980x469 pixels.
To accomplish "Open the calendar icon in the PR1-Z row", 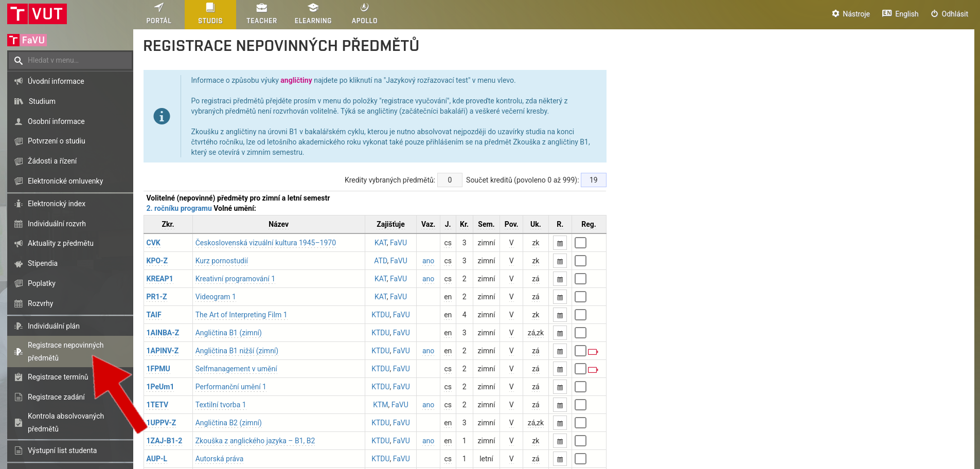I will coord(560,297).
